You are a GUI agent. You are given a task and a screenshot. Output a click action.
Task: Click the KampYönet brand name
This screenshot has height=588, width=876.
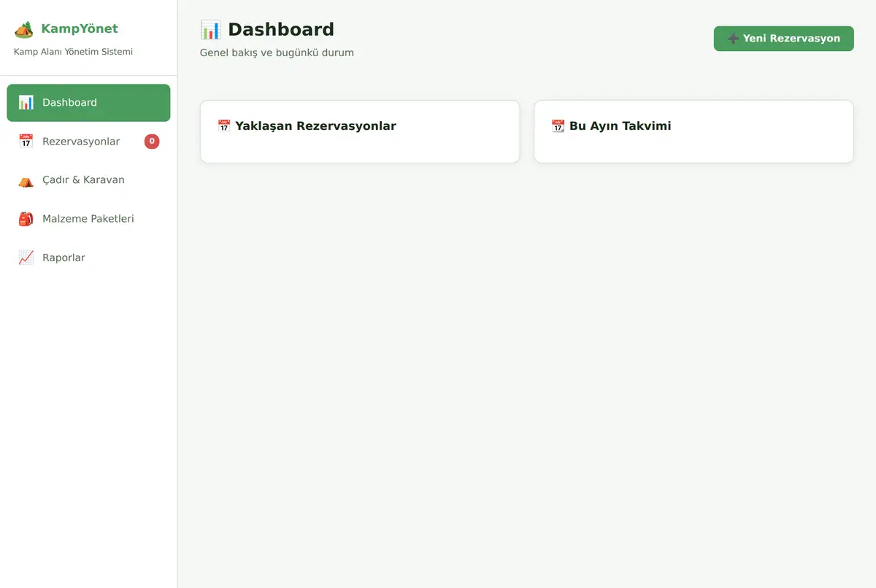(80, 29)
